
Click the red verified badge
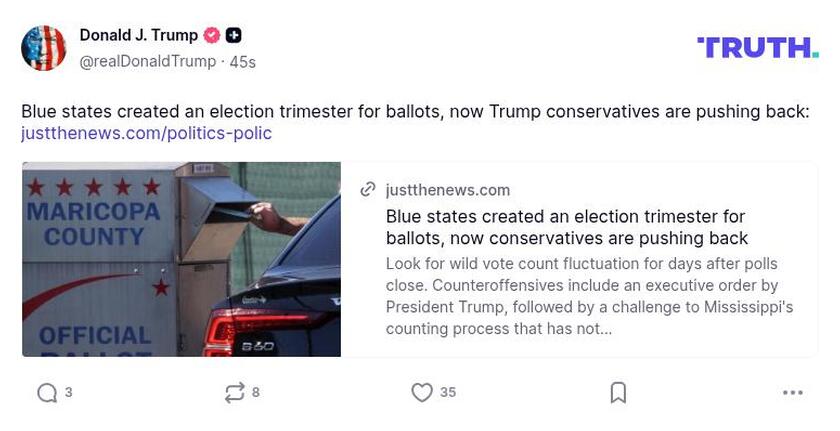212,35
